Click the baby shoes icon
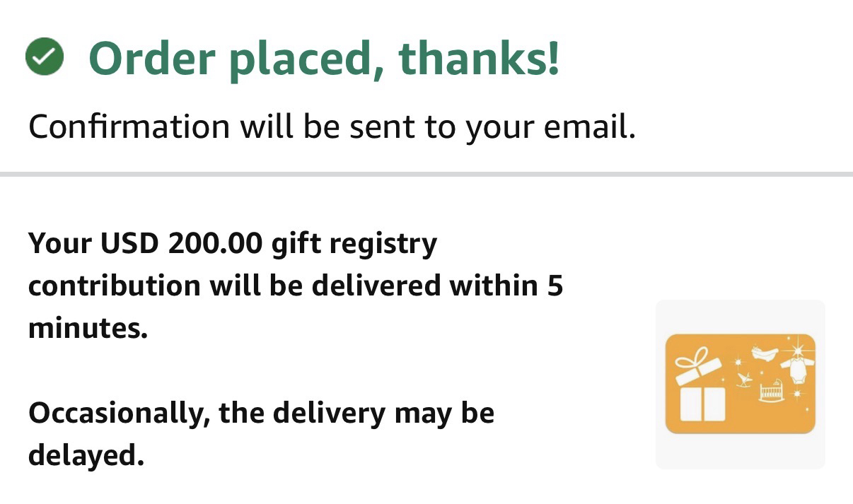Image resolution: width=853 pixels, height=504 pixels. 765,352
